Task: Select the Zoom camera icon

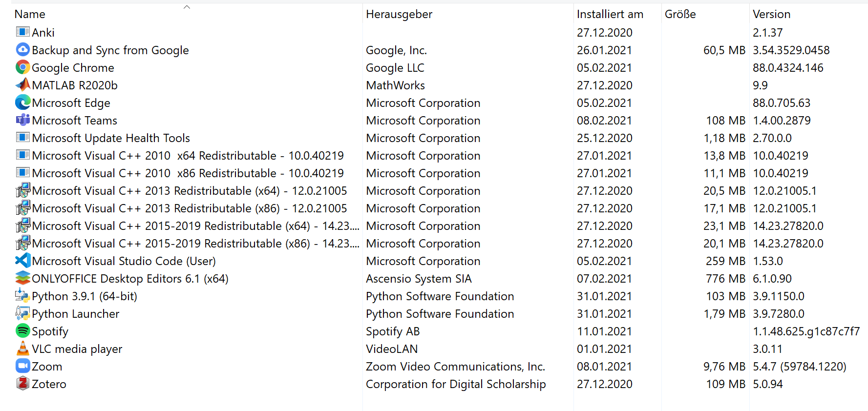Action: click(23, 366)
